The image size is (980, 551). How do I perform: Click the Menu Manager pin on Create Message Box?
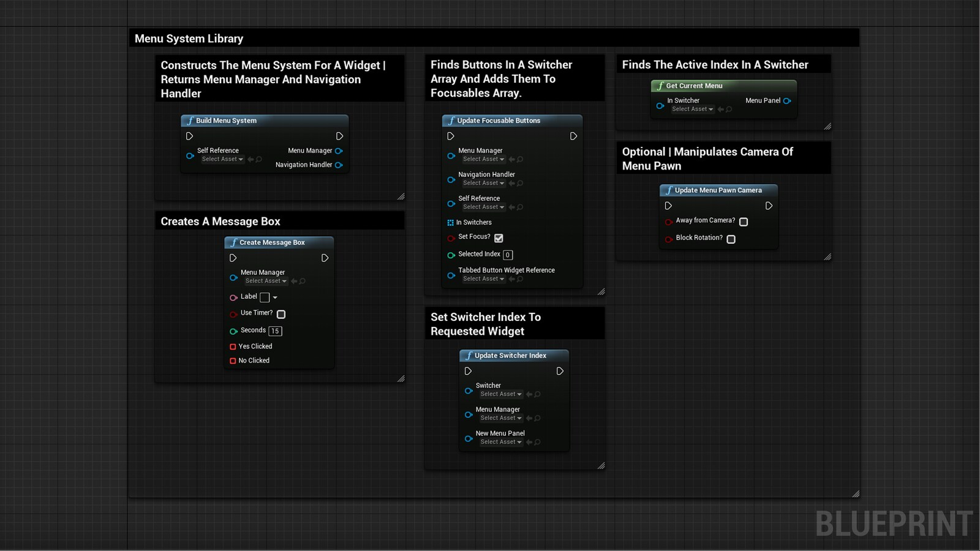coord(233,277)
